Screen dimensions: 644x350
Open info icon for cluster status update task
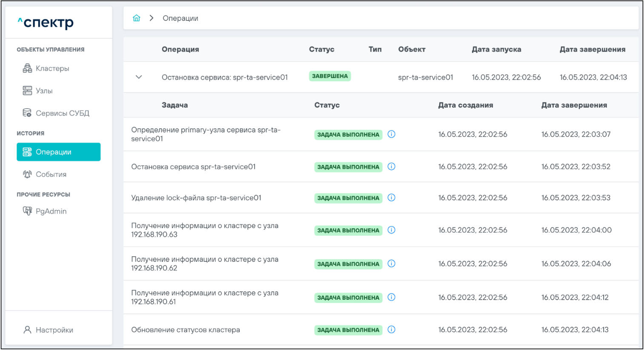pyautogui.click(x=392, y=330)
